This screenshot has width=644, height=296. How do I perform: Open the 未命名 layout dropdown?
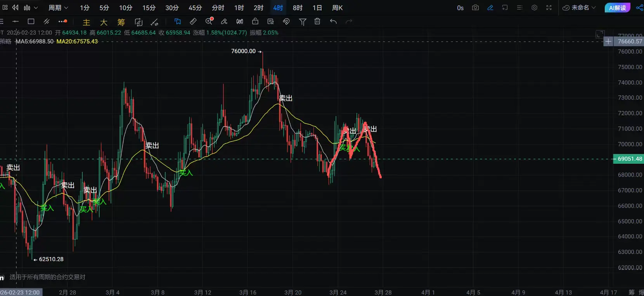[x=579, y=8]
